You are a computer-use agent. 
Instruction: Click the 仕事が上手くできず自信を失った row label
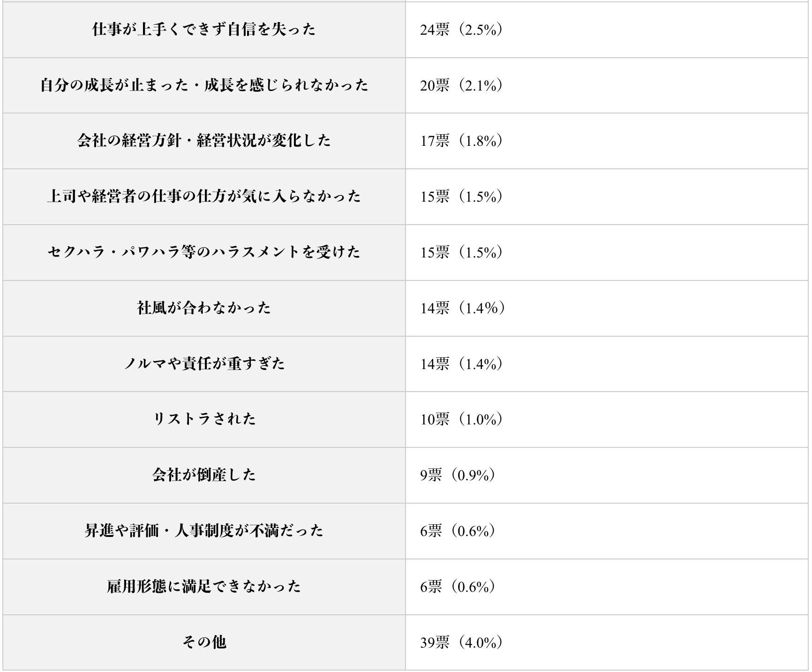pos(204,30)
